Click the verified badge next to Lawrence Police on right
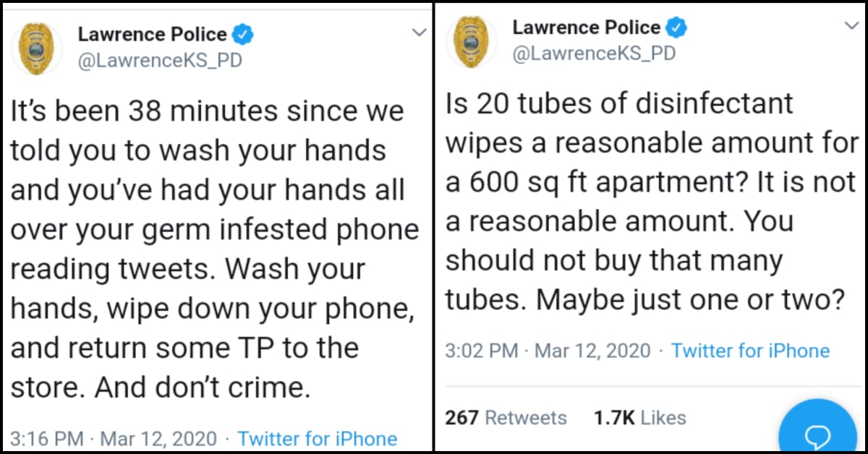 [x=677, y=27]
